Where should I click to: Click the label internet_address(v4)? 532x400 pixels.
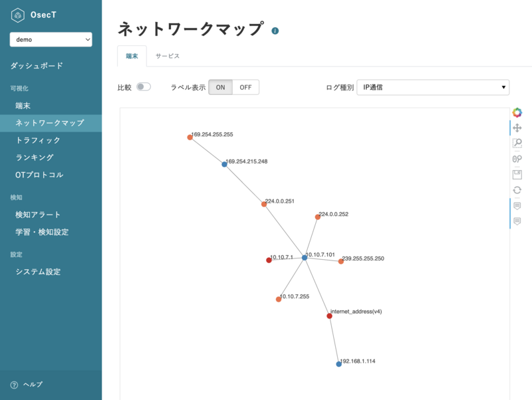click(356, 312)
